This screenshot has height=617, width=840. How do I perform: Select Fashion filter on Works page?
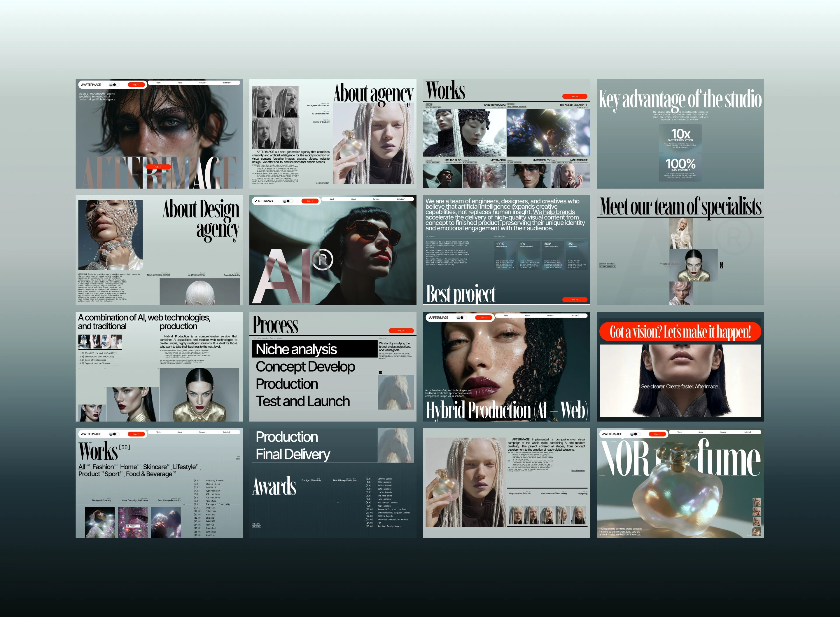tap(103, 467)
